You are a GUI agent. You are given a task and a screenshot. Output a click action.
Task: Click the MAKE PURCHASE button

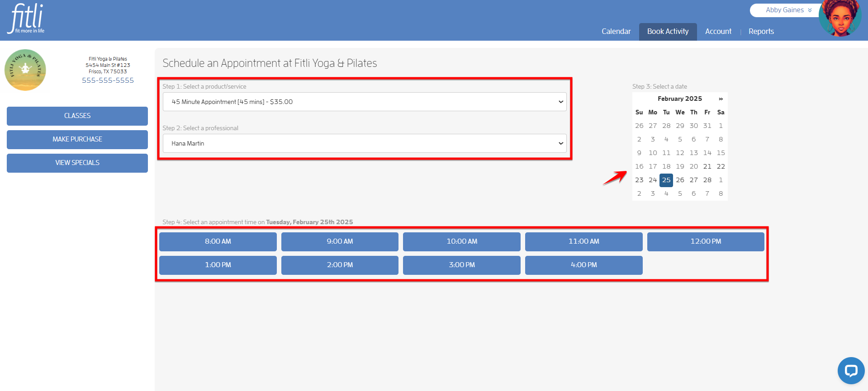77,140
